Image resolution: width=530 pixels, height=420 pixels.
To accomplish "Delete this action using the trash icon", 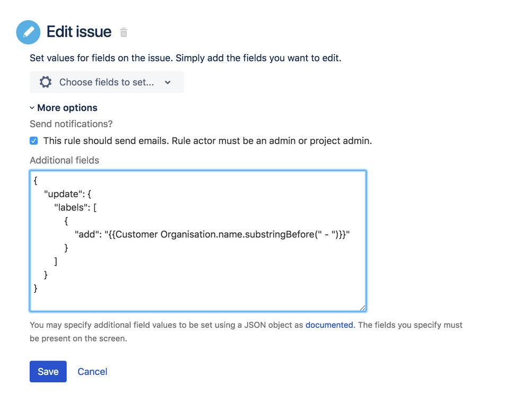I will 124,32.
